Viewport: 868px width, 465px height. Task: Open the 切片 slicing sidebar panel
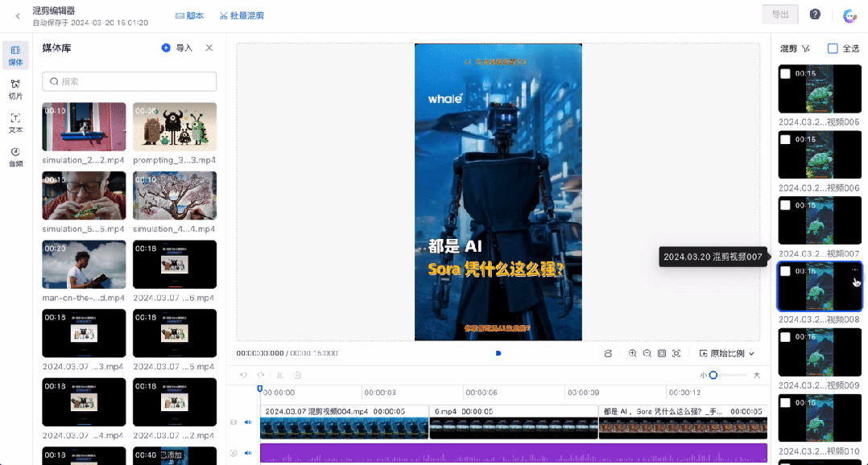pos(15,89)
